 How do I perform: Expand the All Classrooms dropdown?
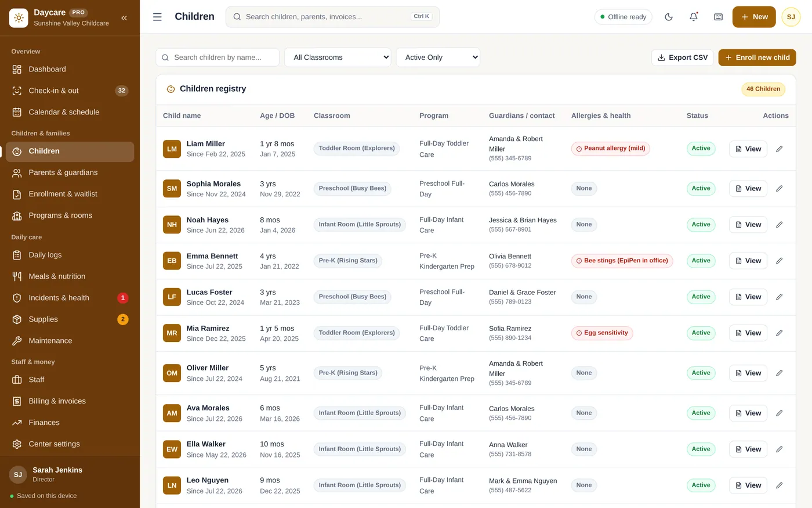tap(338, 57)
